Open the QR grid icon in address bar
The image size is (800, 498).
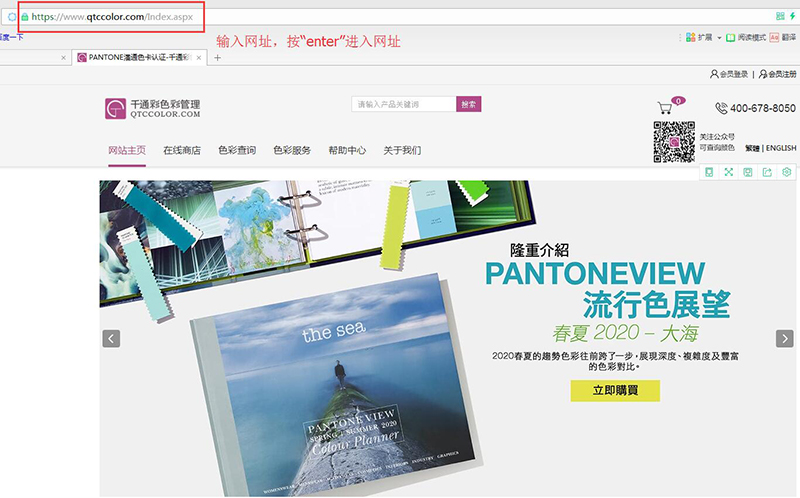click(780, 16)
